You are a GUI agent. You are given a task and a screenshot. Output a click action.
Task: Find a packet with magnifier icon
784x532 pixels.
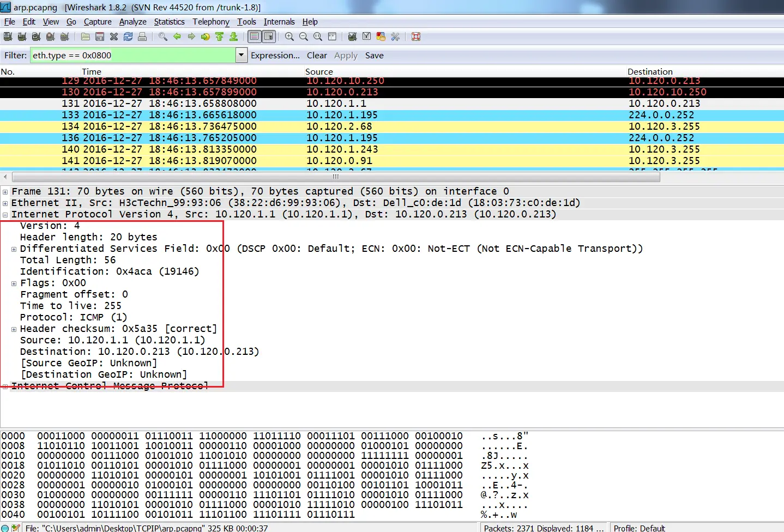coord(163,37)
